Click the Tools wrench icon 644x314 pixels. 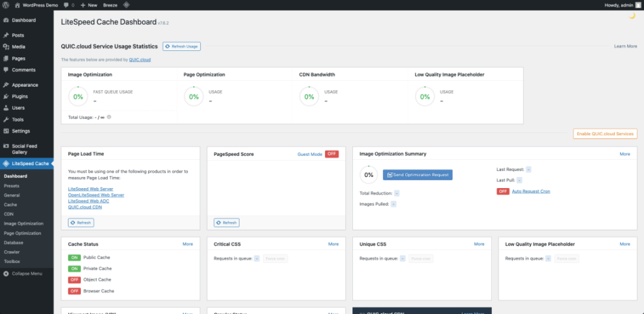coord(6,119)
